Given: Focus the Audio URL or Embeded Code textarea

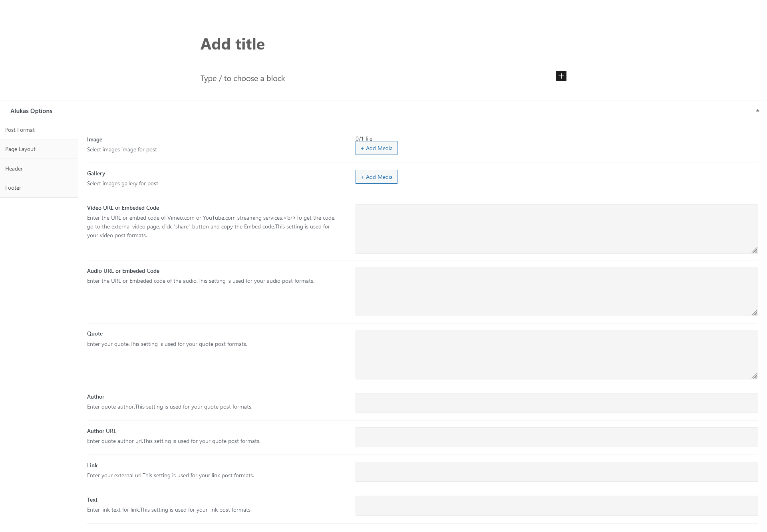Looking at the screenshot, I should pyautogui.click(x=556, y=292).
